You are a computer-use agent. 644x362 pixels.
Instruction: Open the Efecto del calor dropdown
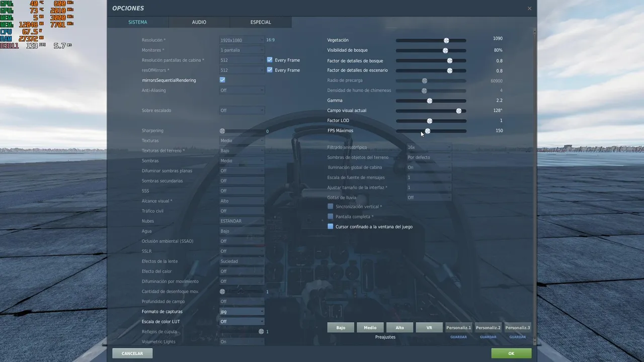coord(242,271)
